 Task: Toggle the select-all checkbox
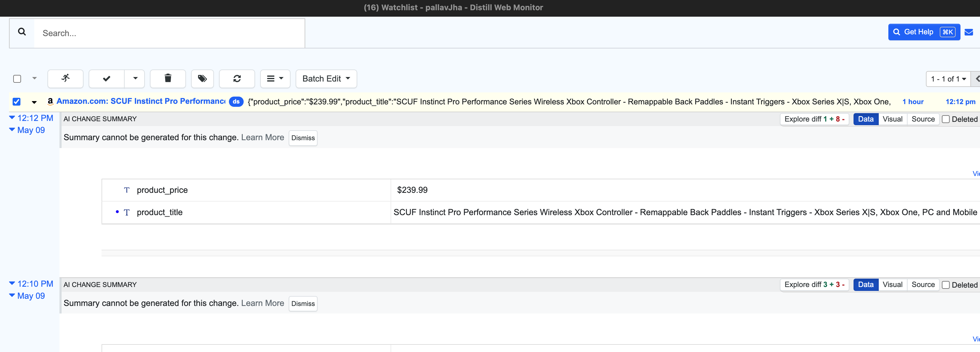click(17, 79)
